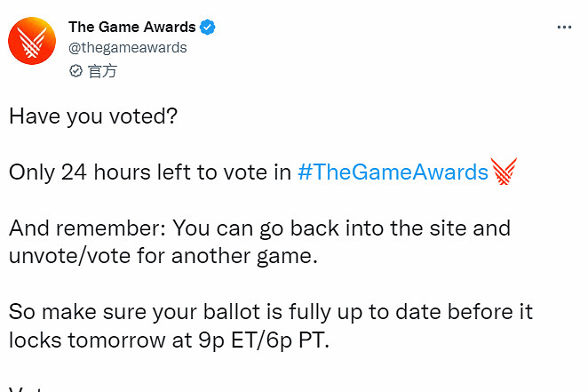Open the tweet's more options menu

[x=564, y=28]
